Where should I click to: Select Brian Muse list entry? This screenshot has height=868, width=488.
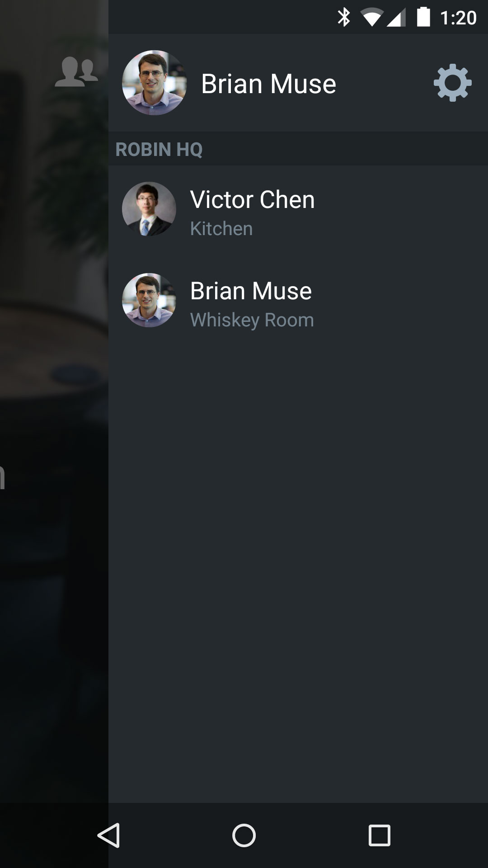[298, 301]
